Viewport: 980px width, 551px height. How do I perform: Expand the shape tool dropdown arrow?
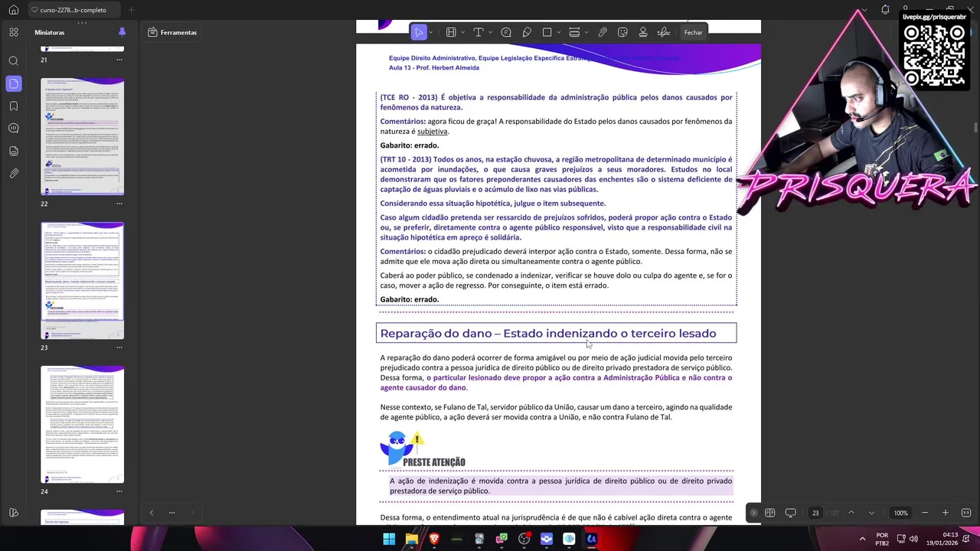click(x=559, y=32)
